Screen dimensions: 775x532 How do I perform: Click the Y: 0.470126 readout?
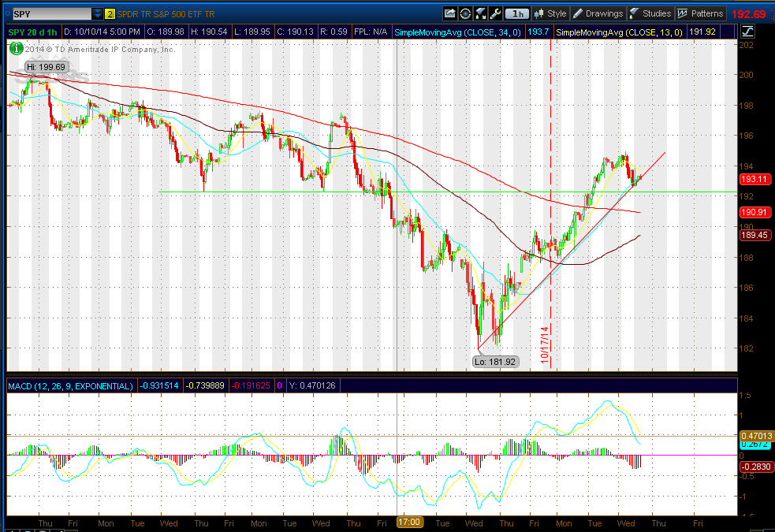(313, 385)
